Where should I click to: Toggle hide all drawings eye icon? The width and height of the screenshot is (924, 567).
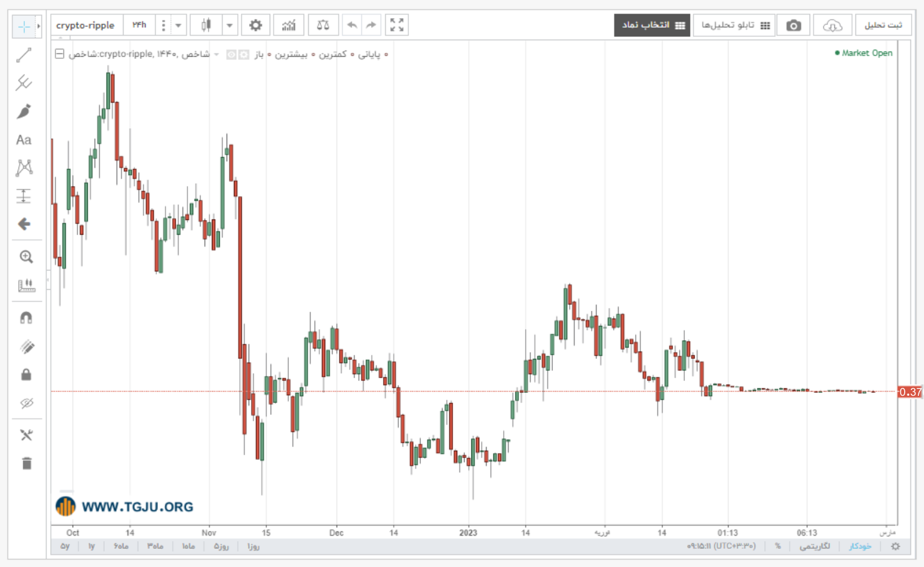click(26, 403)
